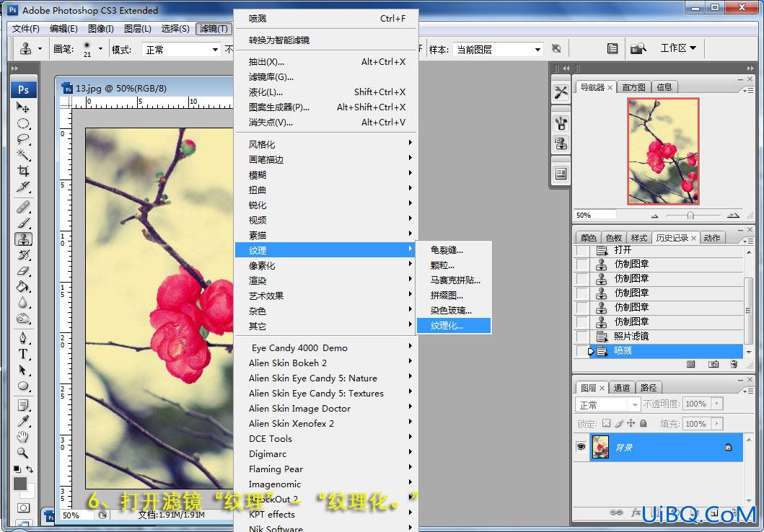The width and height of the screenshot is (764, 532).
Task: Set history brush source for 照片滤镜 state
Action: click(581, 337)
